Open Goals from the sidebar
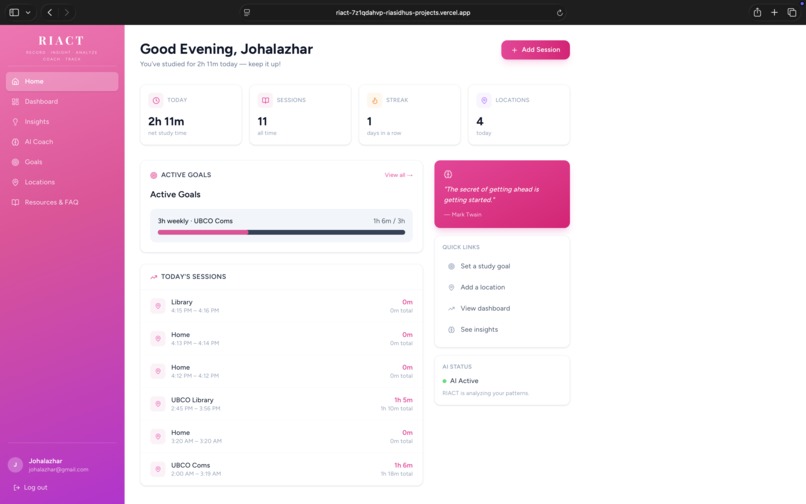The image size is (806, 504). click(62, 161)
